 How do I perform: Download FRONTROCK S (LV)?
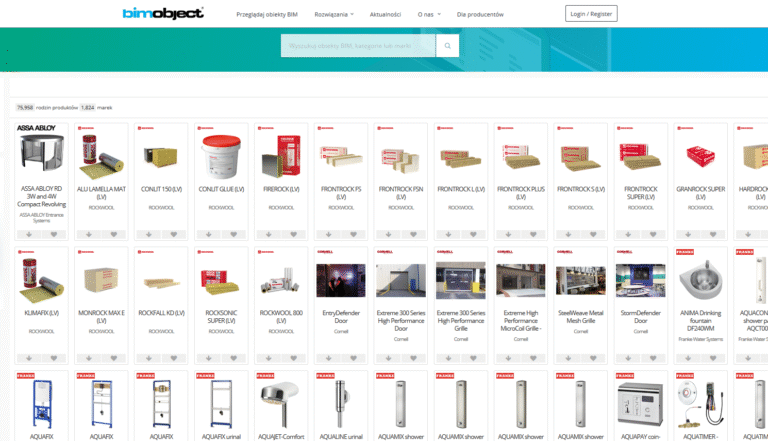(x=568, y=234)
